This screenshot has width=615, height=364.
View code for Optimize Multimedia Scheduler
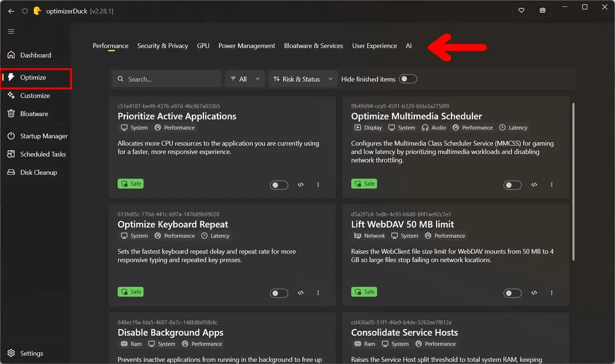(534, 185)
